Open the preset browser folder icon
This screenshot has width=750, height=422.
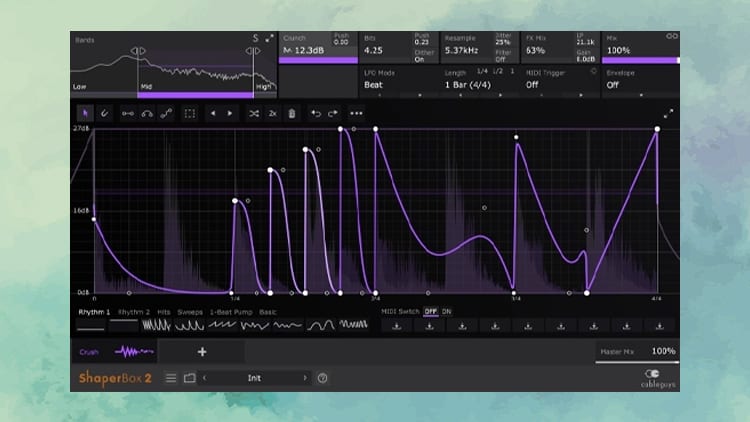click(x=189, y=378)
